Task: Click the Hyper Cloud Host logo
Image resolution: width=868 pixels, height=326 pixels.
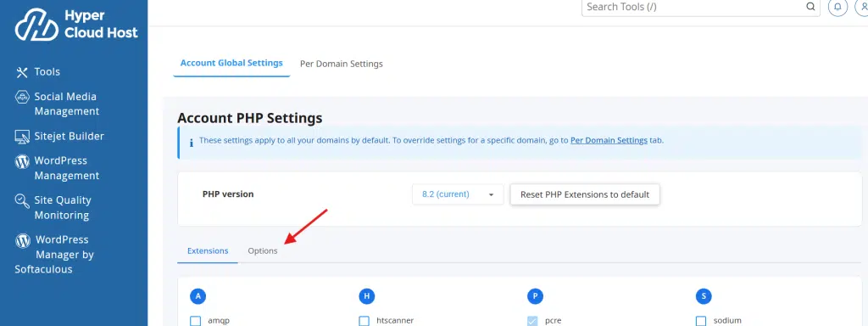Action: [x=75, y=25]
